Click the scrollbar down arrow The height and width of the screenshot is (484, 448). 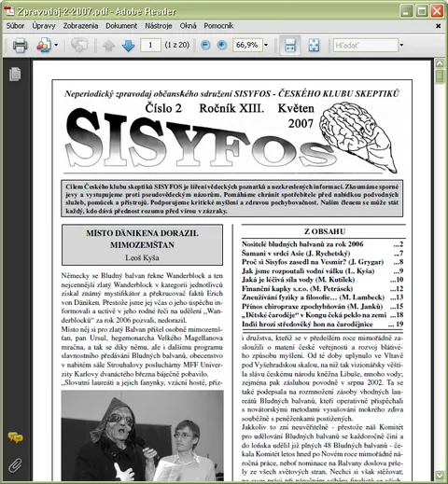(x=440, y=476)
